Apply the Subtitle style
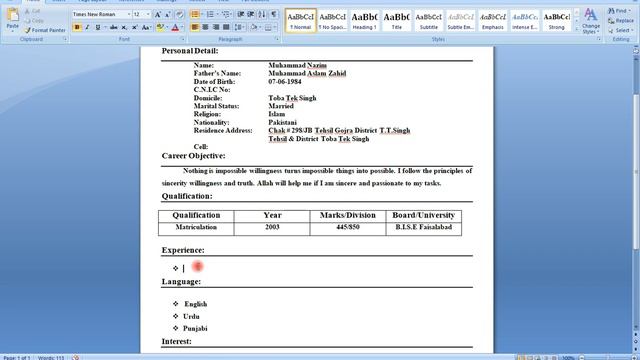 click(429, 20)
